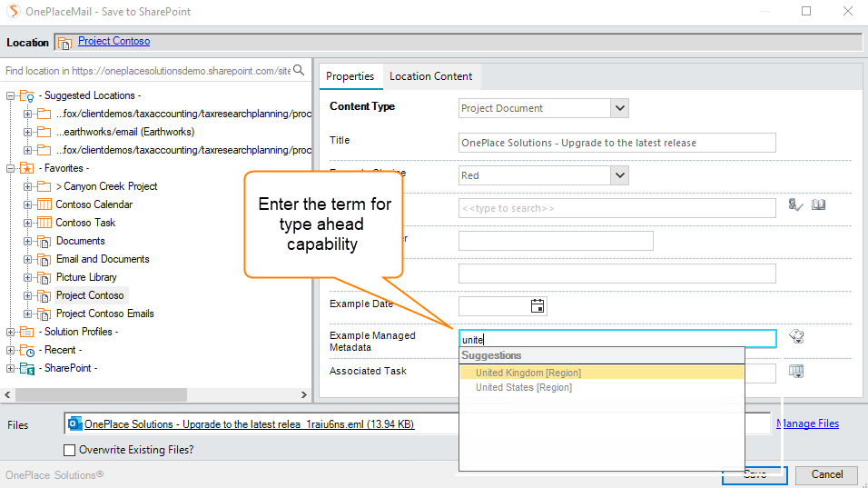Click the Example Managed Metadata input field

coord(617,339)
